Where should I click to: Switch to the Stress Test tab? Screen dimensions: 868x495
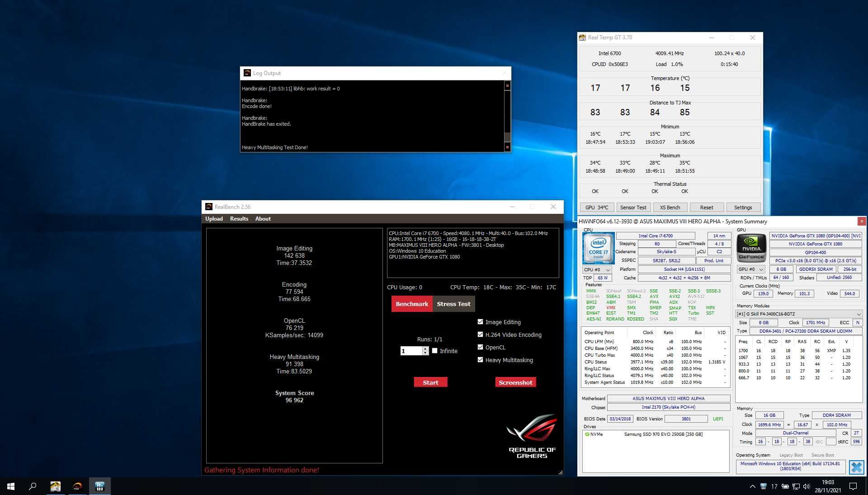click(453, 304)
